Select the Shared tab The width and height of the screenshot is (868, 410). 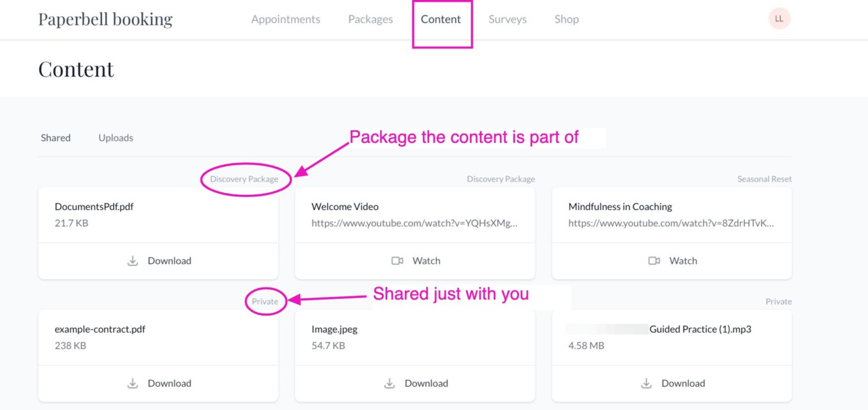(x=55, y=137)
